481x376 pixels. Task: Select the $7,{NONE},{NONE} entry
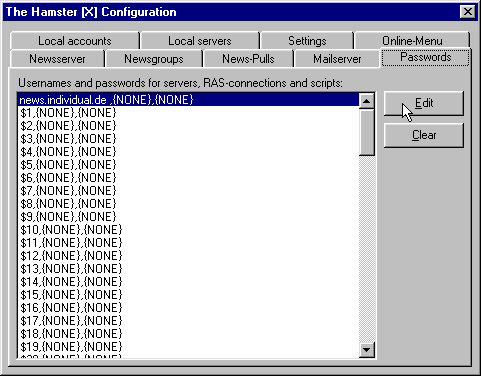(x=188, y=191)
